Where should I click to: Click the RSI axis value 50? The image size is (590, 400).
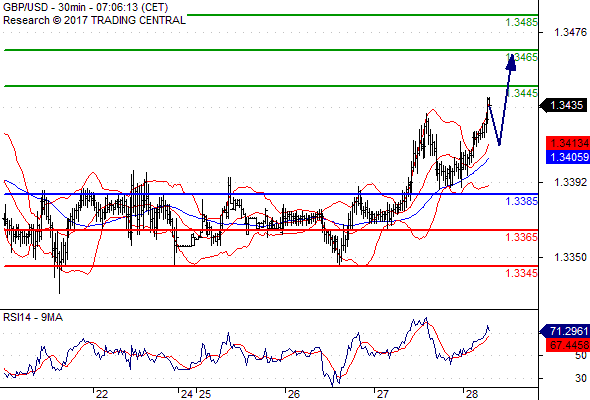(581, 356)
